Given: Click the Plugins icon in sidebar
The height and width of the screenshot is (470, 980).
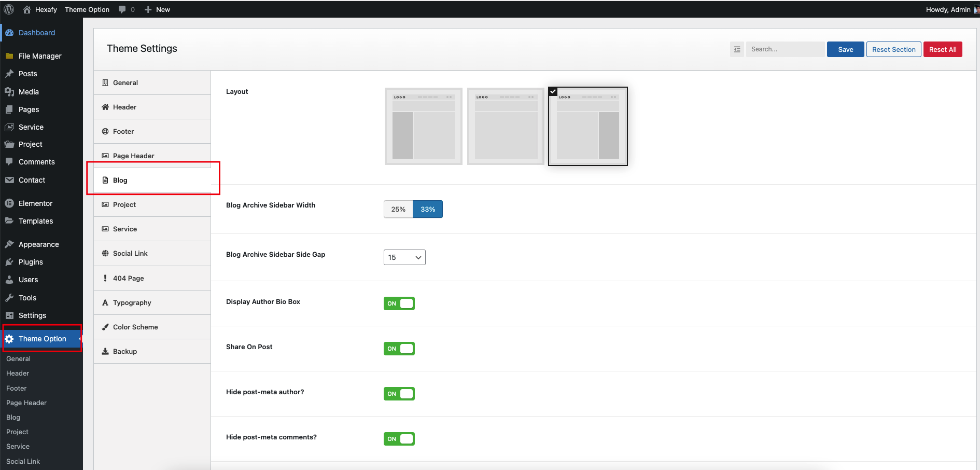Looking at the screenshot, I should (9, 262).
